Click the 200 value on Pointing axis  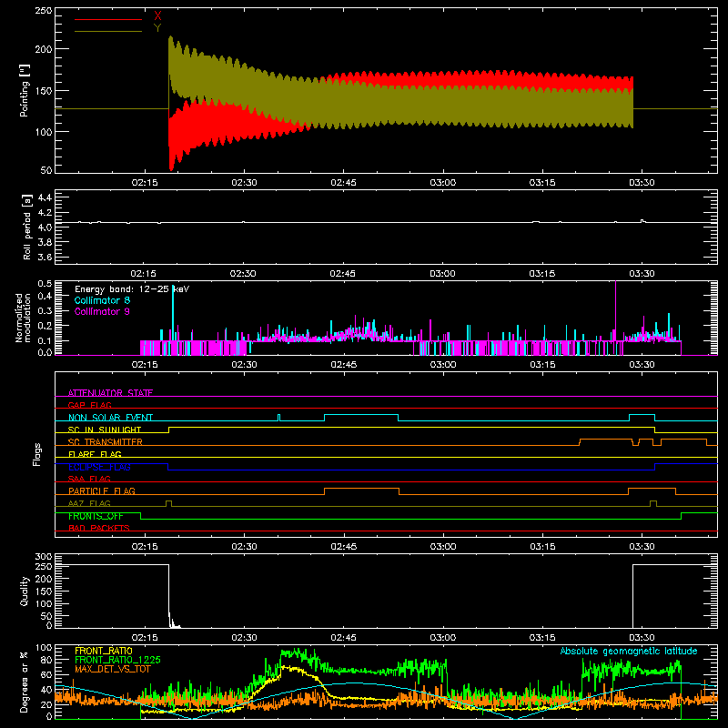(43, 49)
